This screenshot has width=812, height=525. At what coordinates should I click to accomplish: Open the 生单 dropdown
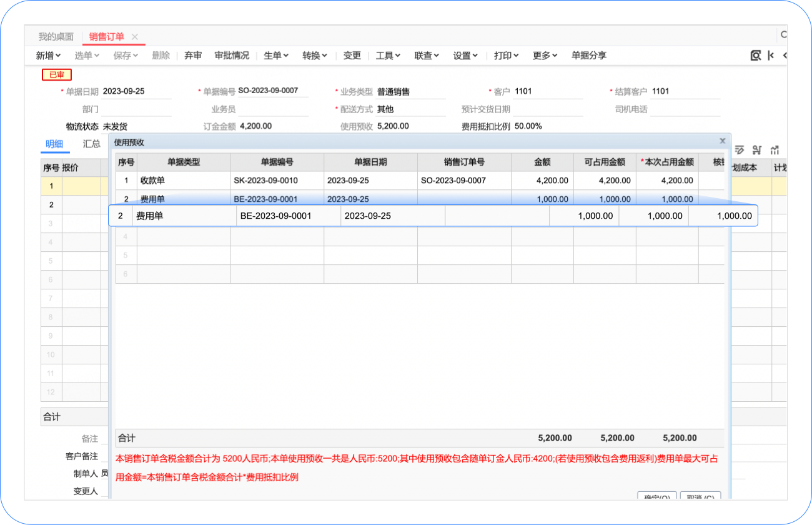(x=276, y=56)
